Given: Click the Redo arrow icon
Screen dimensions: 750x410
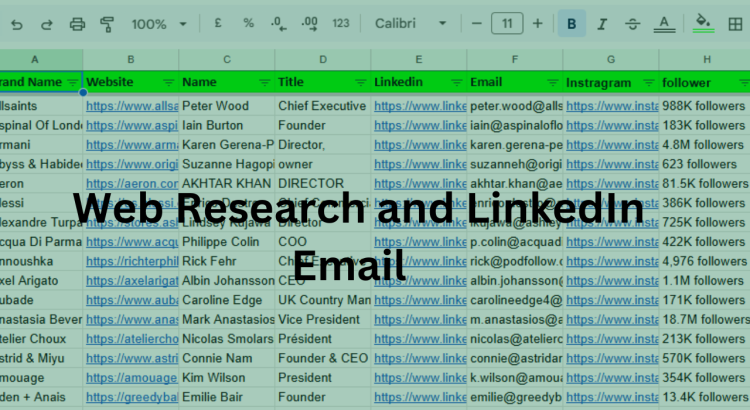Looking at the screenshot, I should coord(47,24).
